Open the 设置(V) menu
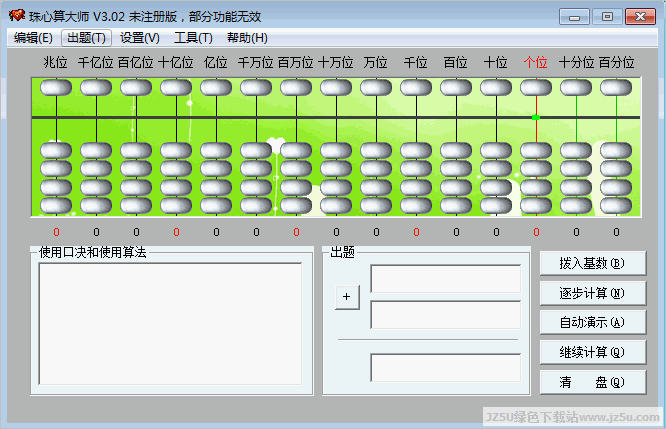Viewport: 666px width, 429px height. click(x=140, y=38)
